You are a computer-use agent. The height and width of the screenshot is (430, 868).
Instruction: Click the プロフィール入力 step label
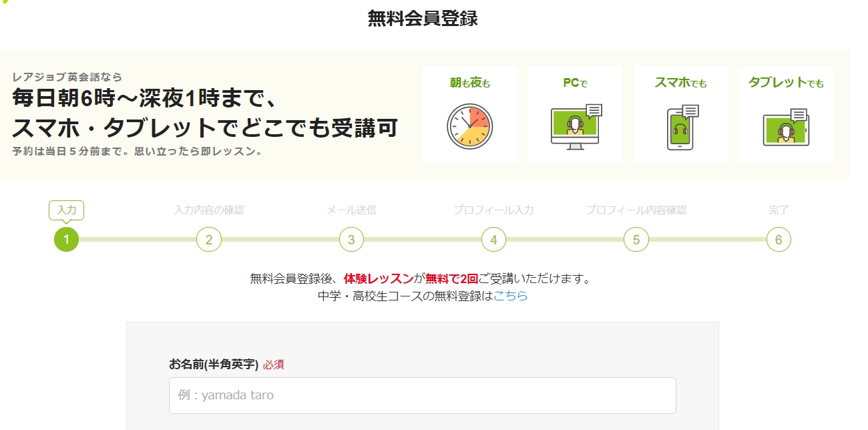pyautogui.click(x=493, y=210)
